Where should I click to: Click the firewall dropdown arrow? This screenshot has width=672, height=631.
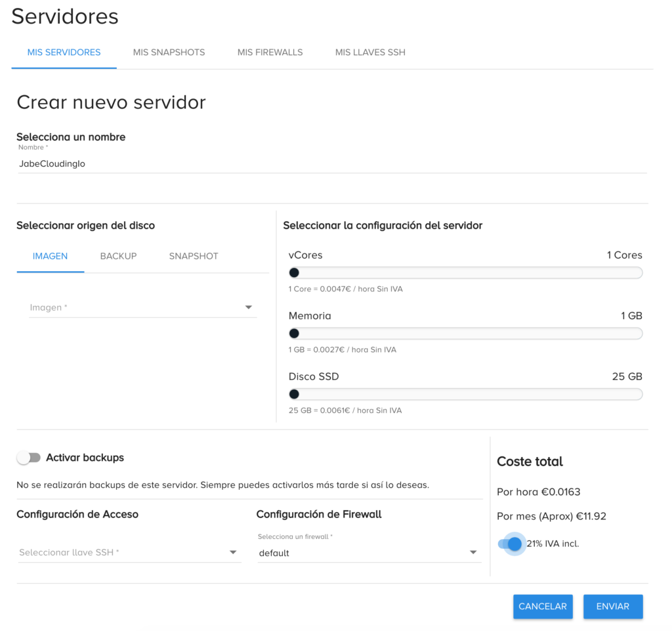(473, 553)
